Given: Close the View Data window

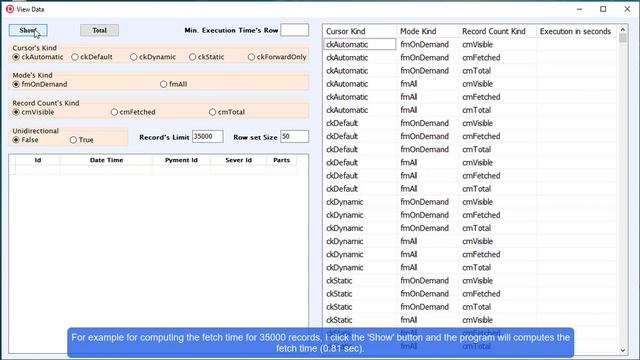Looking at the screenshot, I should (627, 9).
